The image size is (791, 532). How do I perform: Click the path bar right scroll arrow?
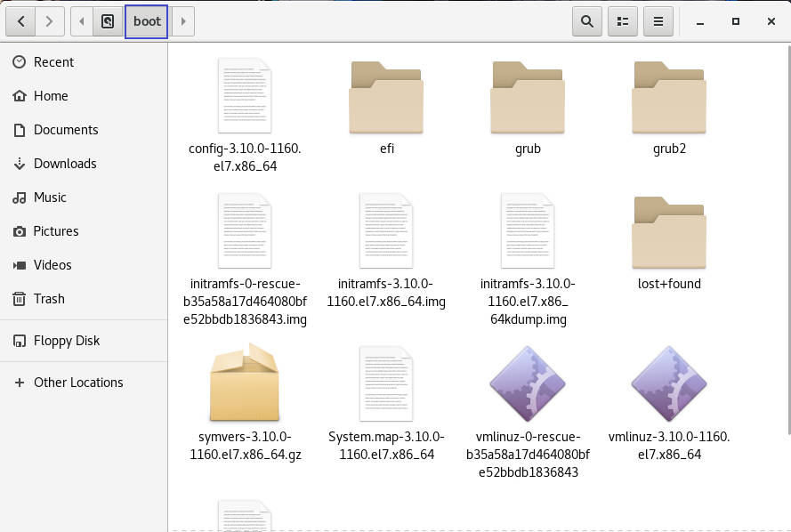click(x=183, y=21)
